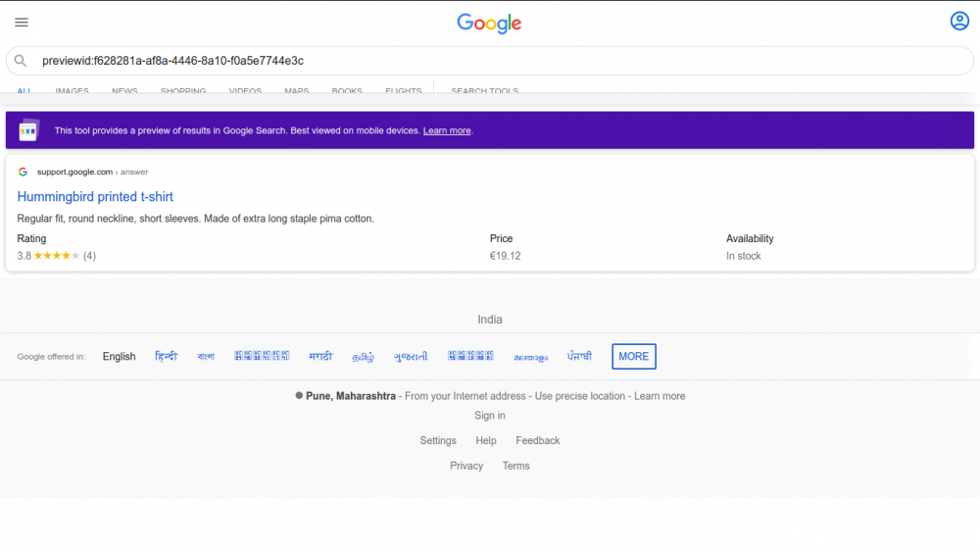The image size is (980, 552).
Task: Open the Terms link
Action: pos(515,466)
